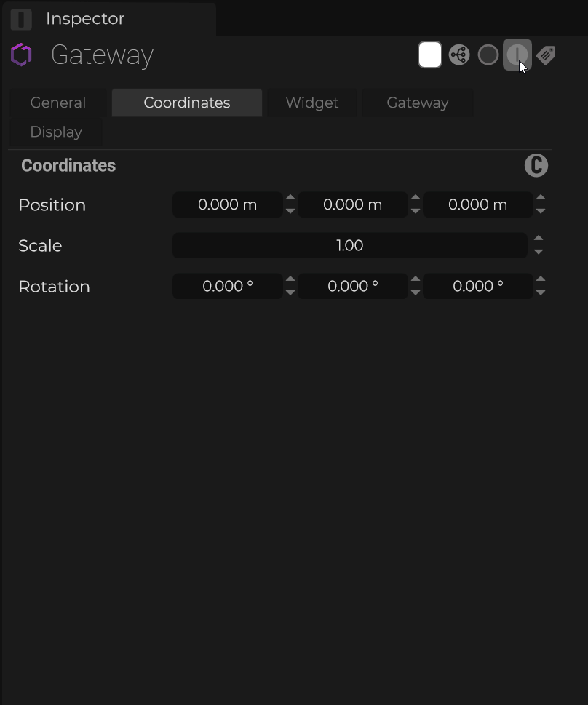Click the purple Gateway object icon
Viewport: 588px width, 705px height.
[22, 55]
